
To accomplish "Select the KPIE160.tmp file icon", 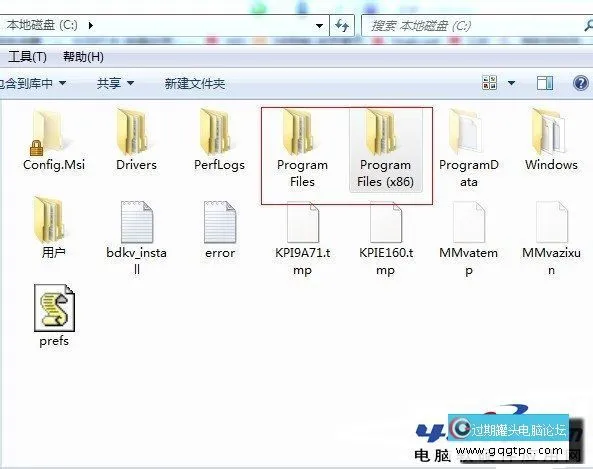I will 386,222.
